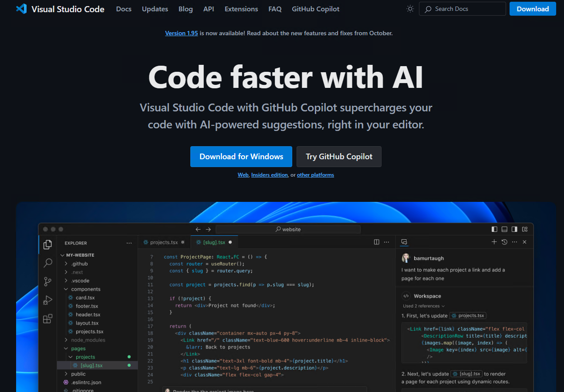The width and height of the screenshot is (564, 392).
Task: Follow the Web link
Action: 243,175
